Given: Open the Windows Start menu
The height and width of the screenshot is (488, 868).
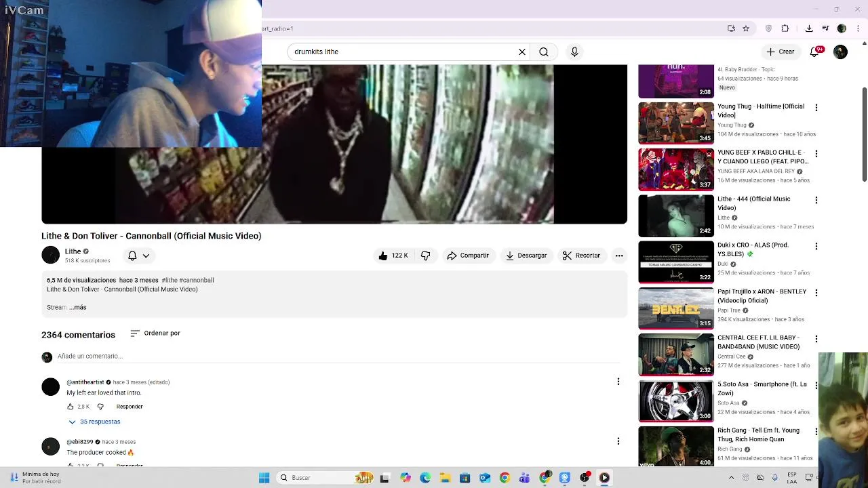Looking at the screenshot, I should pyautogui.click(x=264, y=478).
